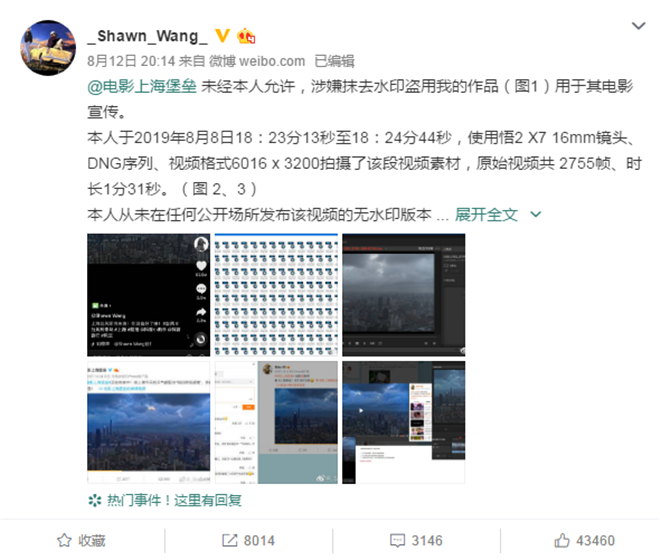Image resolution: width=660 pixels, height=560 pixels.
Task: Open the @电影上海堡垒 mention link
Action: pos(142,86)
